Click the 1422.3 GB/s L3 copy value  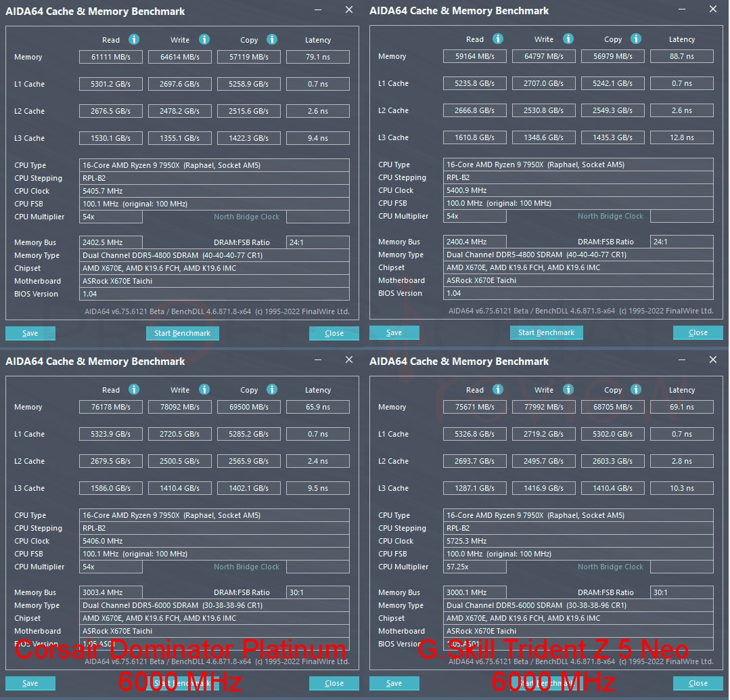pyautogui.click(x=249, y=138)
